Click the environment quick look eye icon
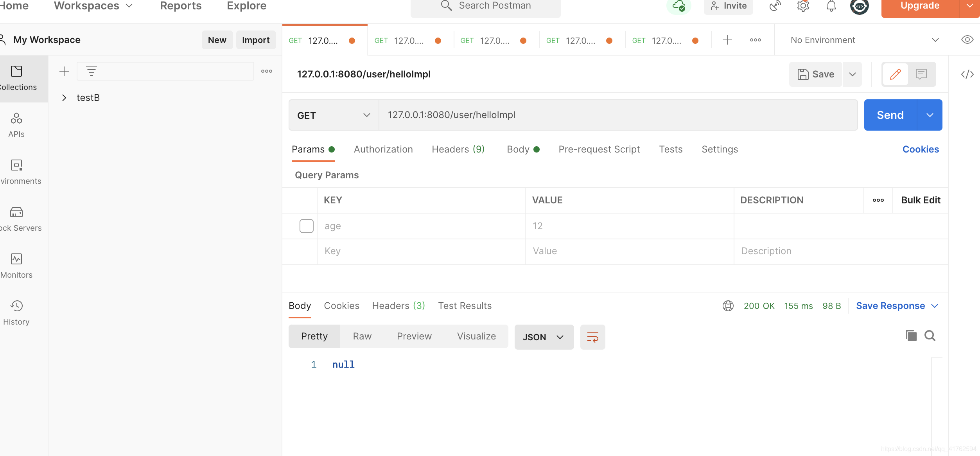Screen dimensions: 980x456 pos(967,39)
